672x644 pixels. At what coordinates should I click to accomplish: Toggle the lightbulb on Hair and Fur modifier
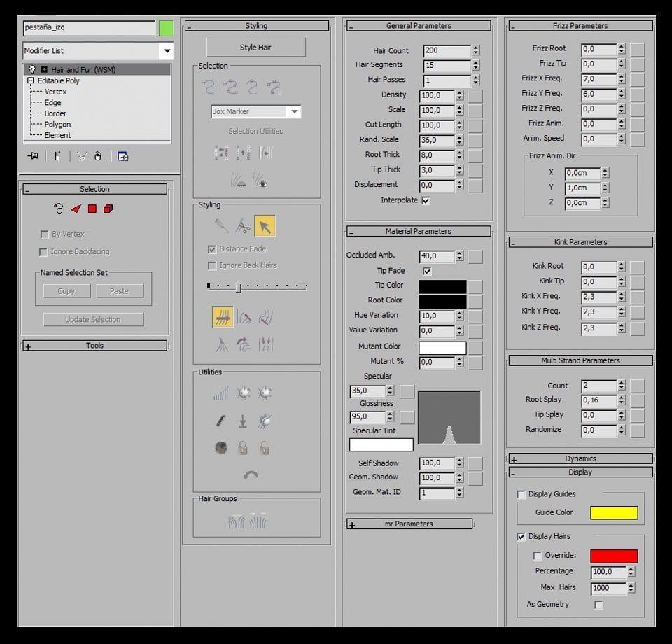(x=32, y=69)
